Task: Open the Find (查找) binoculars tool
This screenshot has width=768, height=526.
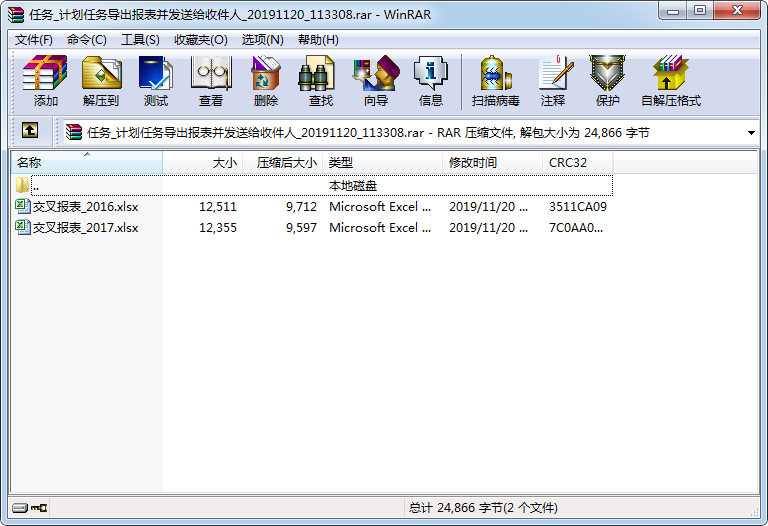Action: tap(321, 81)
